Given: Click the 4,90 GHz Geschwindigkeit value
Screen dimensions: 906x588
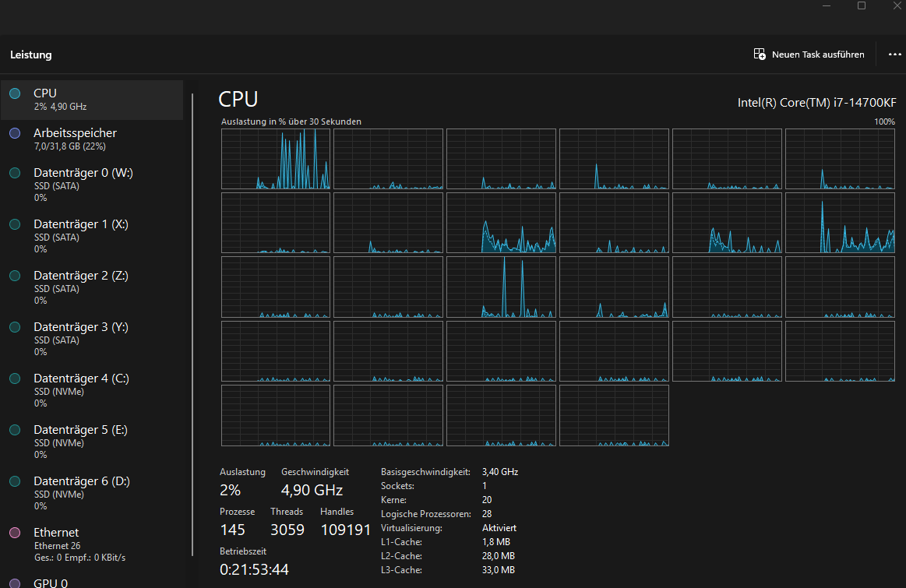Looking at the screenshot, I should tap(312, 491).
